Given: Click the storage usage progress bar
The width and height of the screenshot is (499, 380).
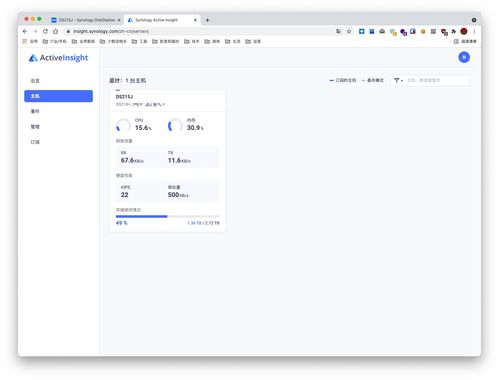Looking at the screenshot, I should [x=168, y=217].
